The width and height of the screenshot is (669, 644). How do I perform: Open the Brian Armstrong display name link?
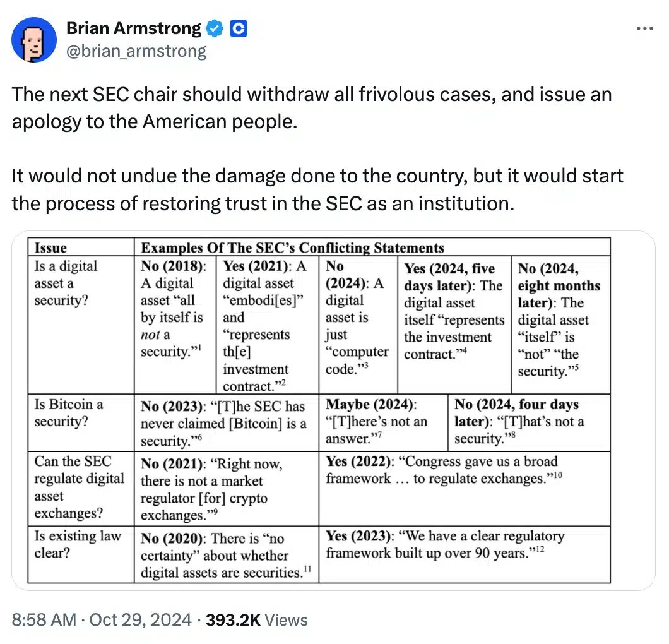click(x=134, y=28)
